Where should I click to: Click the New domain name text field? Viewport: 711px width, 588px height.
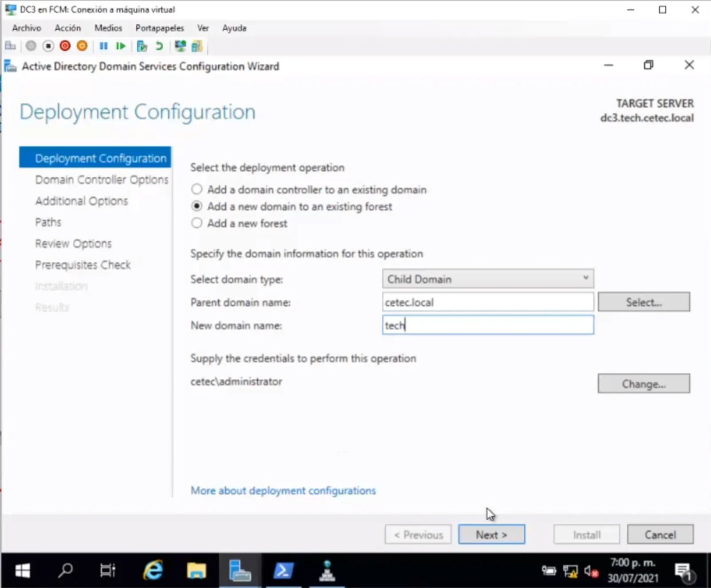488,325
